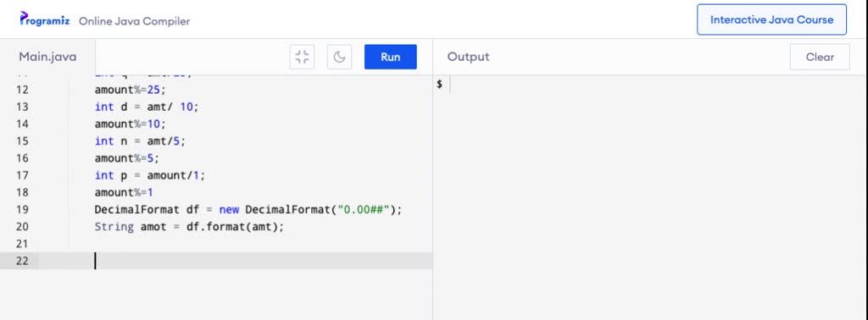Click the Programiz logo
The height and width of the screenshot is (320, 868).
click(x=45, y=19)
